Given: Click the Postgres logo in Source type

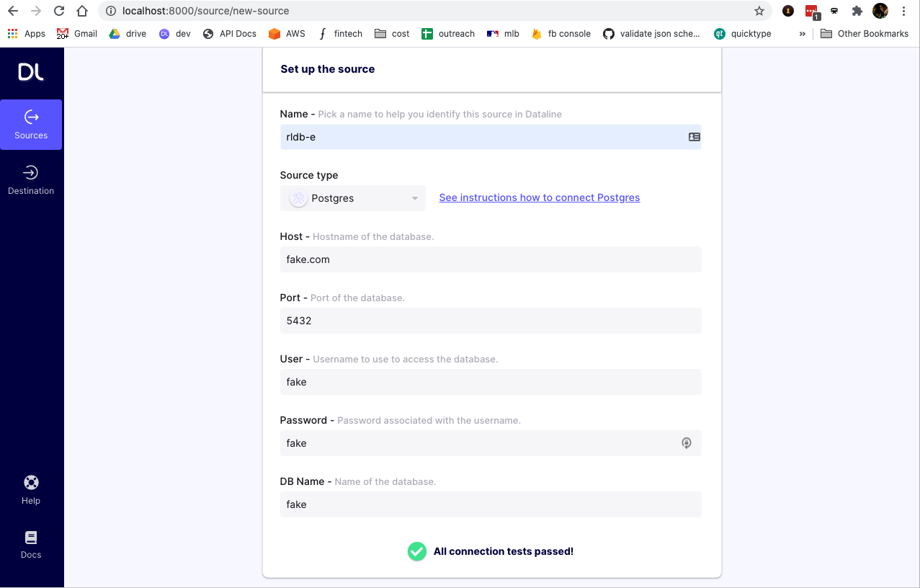Looking at the screenshot, I should pos(298,198).
